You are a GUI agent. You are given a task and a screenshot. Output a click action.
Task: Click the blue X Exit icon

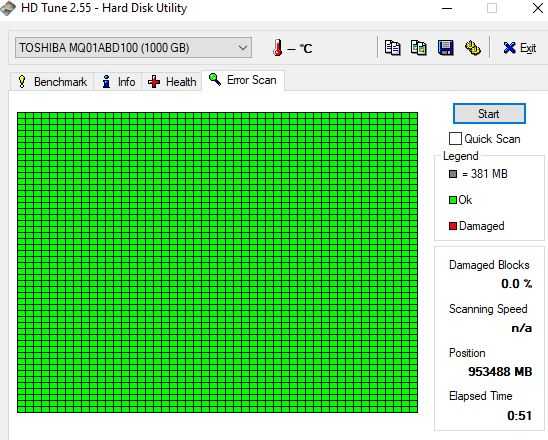[x=510, y=48]
